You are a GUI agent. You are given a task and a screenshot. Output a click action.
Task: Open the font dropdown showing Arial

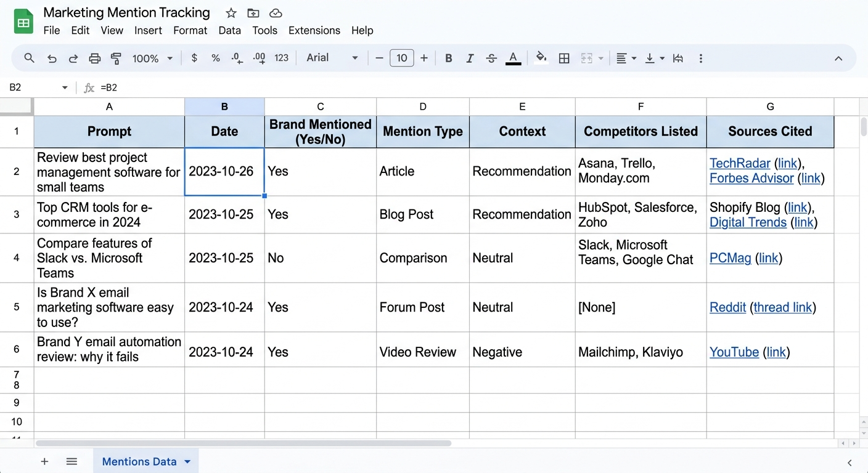click(332, 58)
